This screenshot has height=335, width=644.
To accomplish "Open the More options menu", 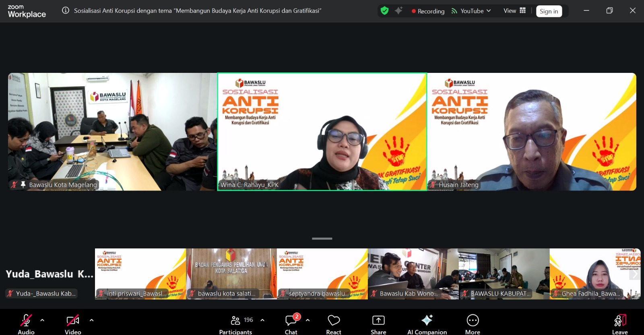I will 473,324.
